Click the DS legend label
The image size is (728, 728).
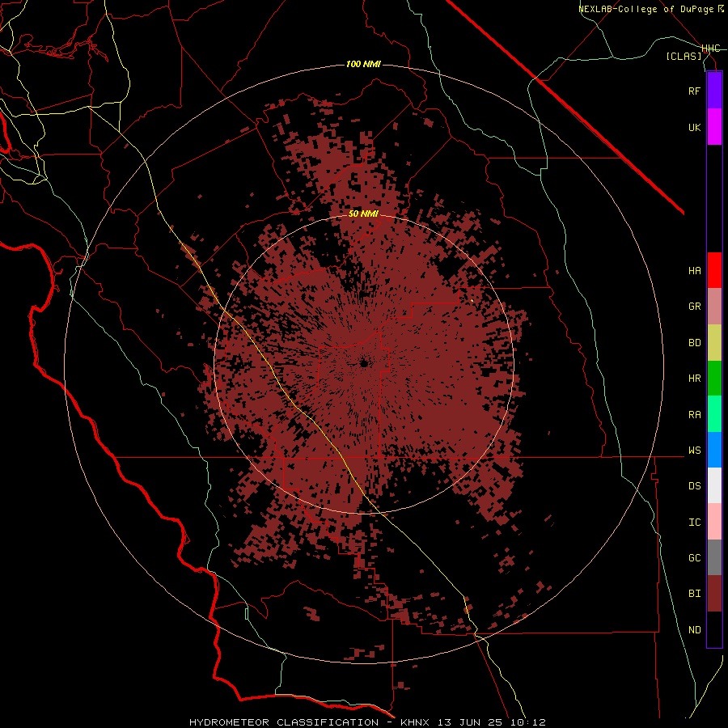(695, 486)
